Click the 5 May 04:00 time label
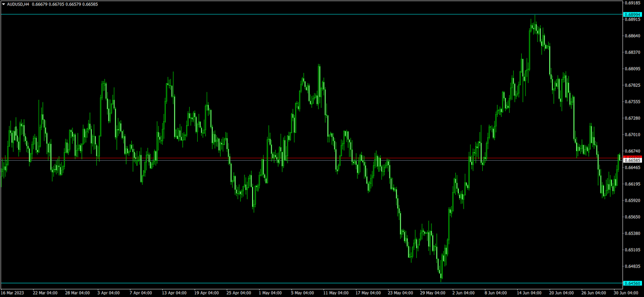Viewport: 644px width, 297px height. tap(303, 293)
